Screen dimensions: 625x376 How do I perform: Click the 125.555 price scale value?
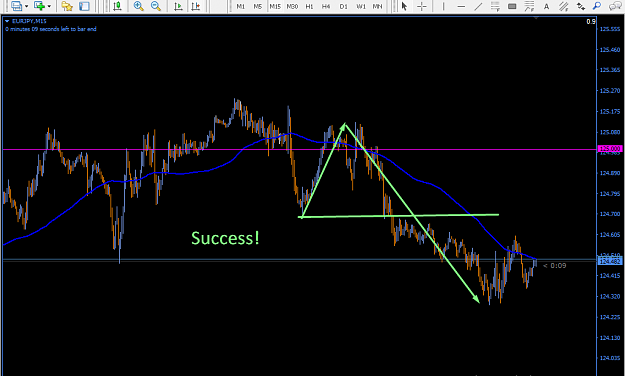(x=610, y=29)
